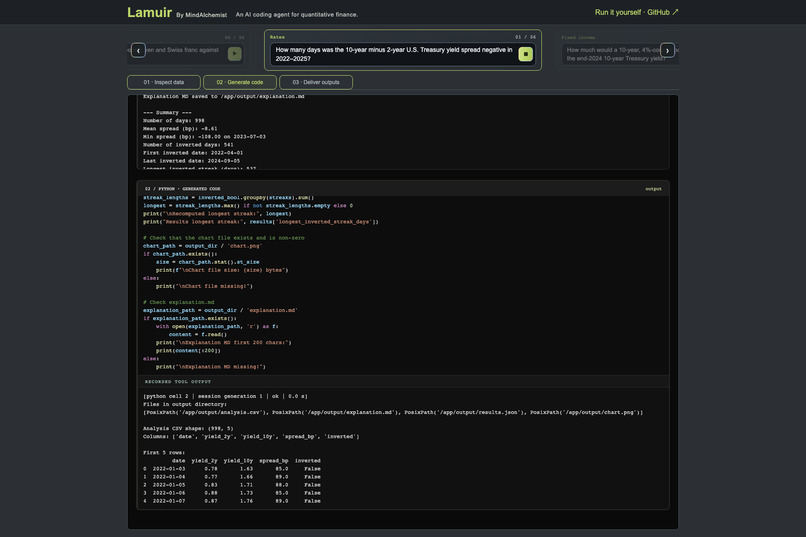Stop the running Rates question

pos(525,54)
